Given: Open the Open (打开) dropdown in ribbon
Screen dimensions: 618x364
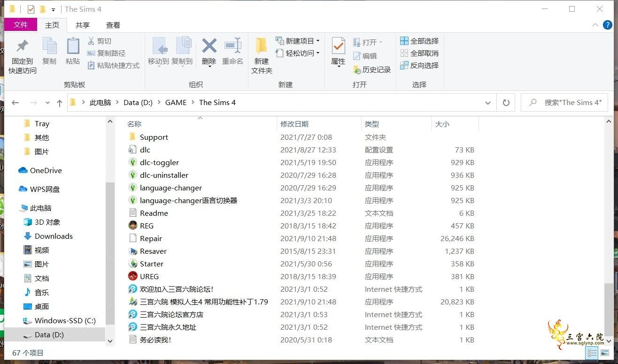Looking at the screenshot, I should 368,42.
